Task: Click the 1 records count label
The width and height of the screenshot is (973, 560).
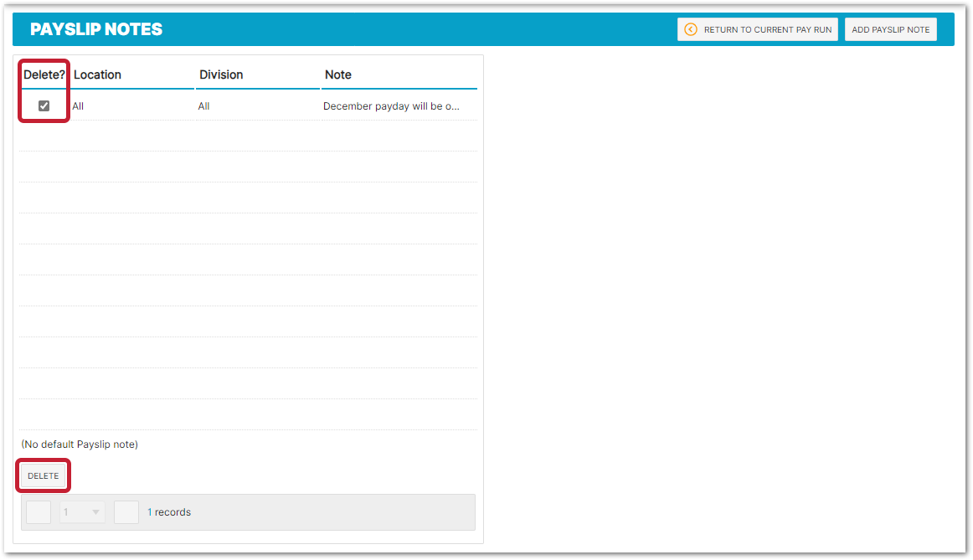Action: coord(169,512)
